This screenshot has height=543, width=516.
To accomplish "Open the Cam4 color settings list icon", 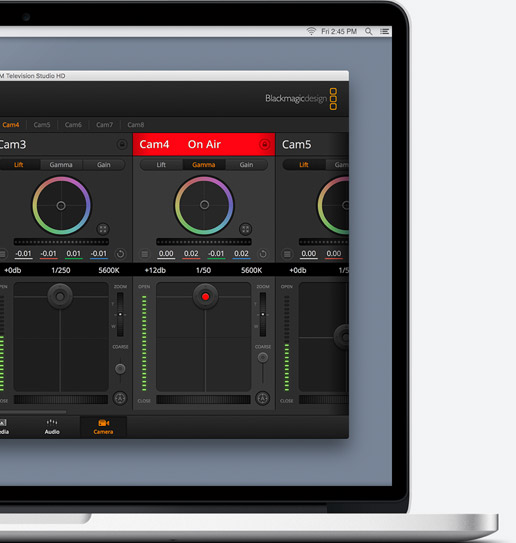I will click(x=145, y=254).
